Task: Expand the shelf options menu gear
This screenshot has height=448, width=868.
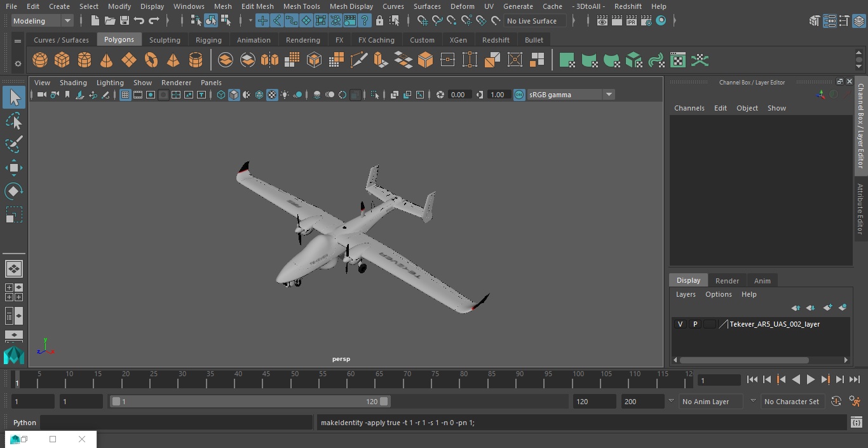Action: tap(18, 64)
